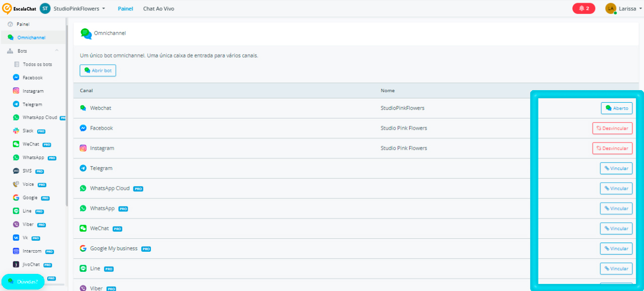Open the Larissa user menu
The height and width of the screenshot is (291, 644).
pyautogui.click(x=623, y=9)
